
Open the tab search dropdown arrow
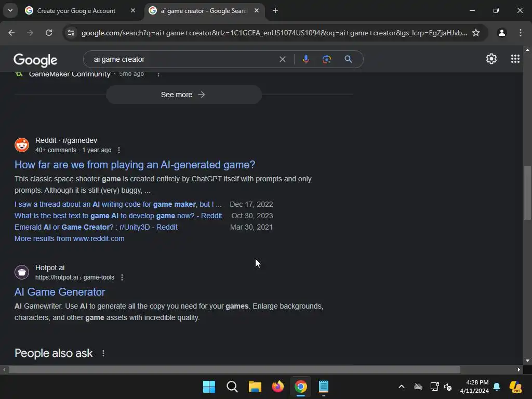10,10
